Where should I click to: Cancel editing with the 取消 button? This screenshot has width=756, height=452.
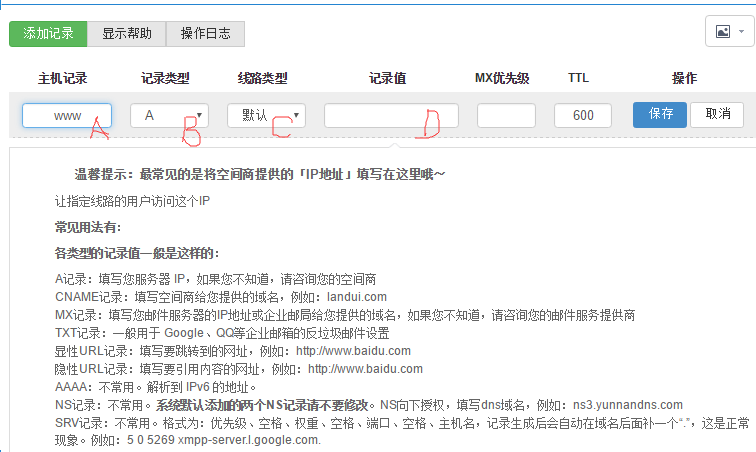(717, 114)
